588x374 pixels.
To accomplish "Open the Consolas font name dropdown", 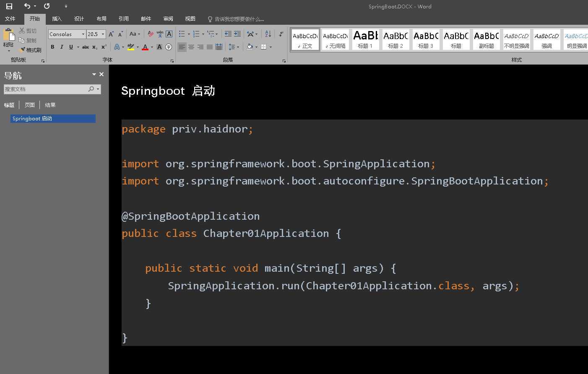I will 83,34.
